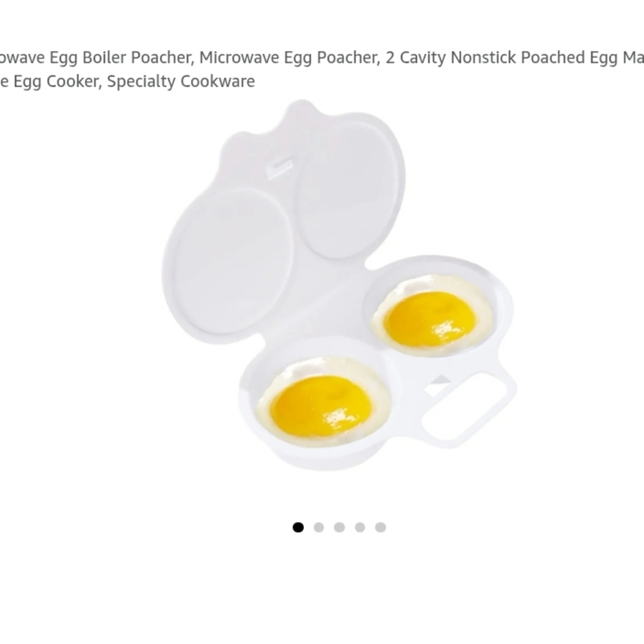Click the active carousel position indicator

click(298, 526)
